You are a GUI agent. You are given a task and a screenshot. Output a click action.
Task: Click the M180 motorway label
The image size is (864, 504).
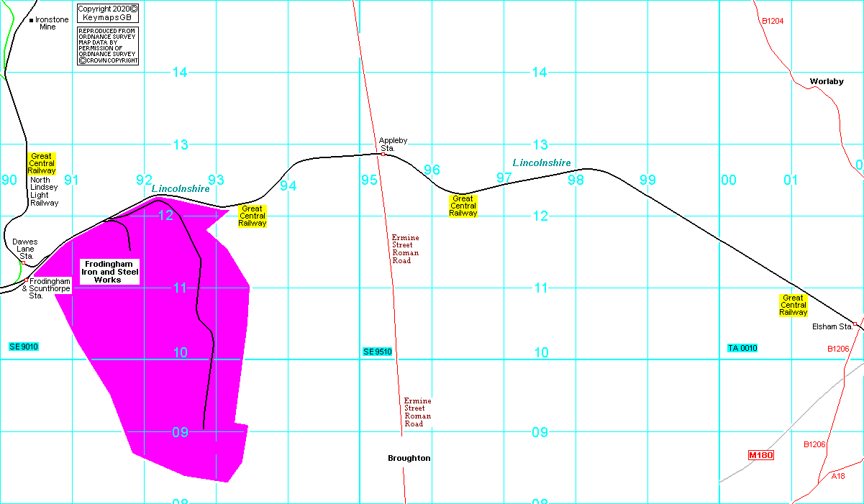tap(760, 455)
